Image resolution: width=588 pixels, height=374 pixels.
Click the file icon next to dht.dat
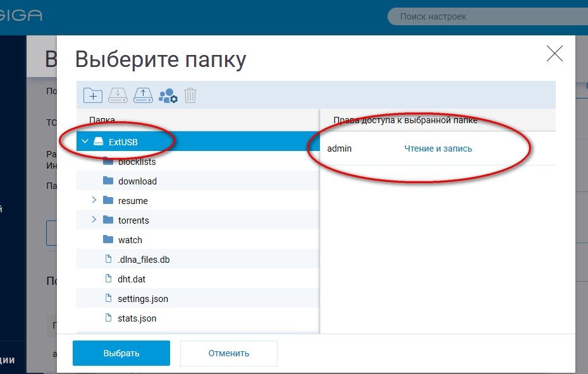tap(108, 279)
